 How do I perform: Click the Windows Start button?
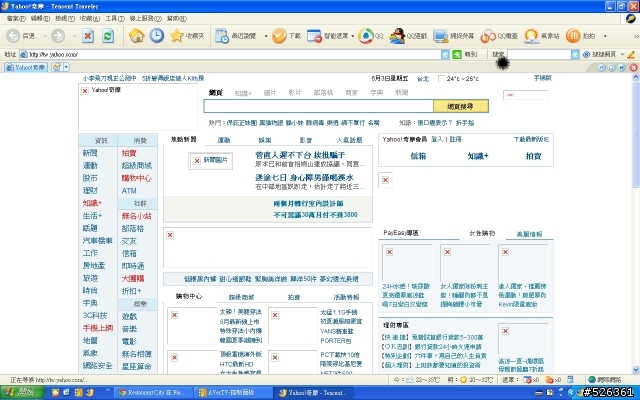(22, 393)
